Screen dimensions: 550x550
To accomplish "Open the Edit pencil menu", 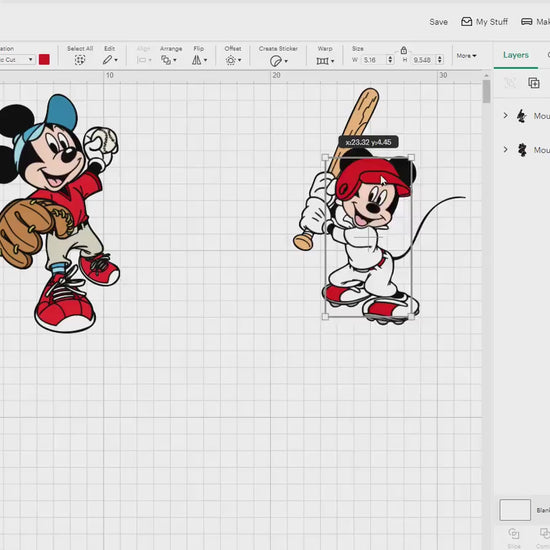I will 110,60.
